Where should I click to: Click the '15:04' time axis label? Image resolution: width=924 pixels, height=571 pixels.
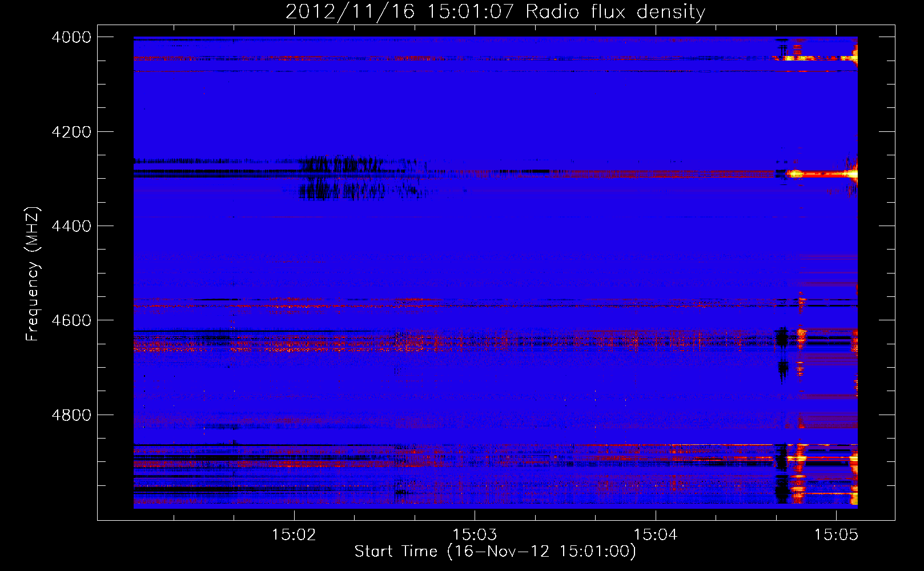[656, 535]
